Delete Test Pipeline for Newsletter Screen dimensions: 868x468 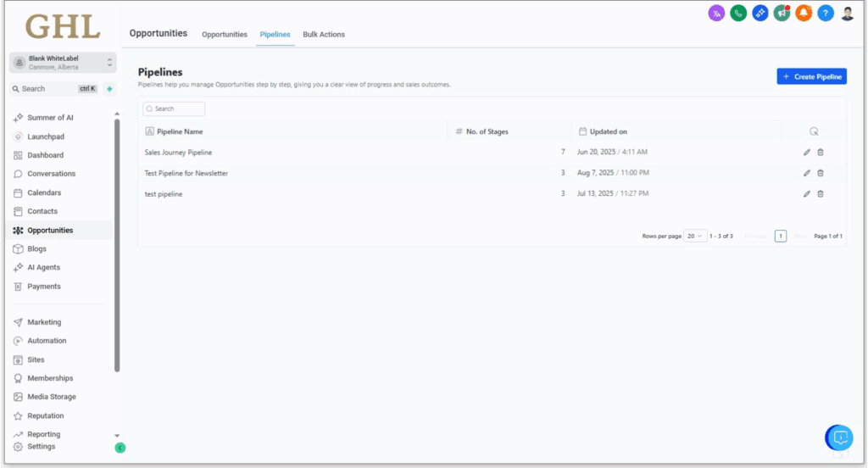click(x=821, y=173)
